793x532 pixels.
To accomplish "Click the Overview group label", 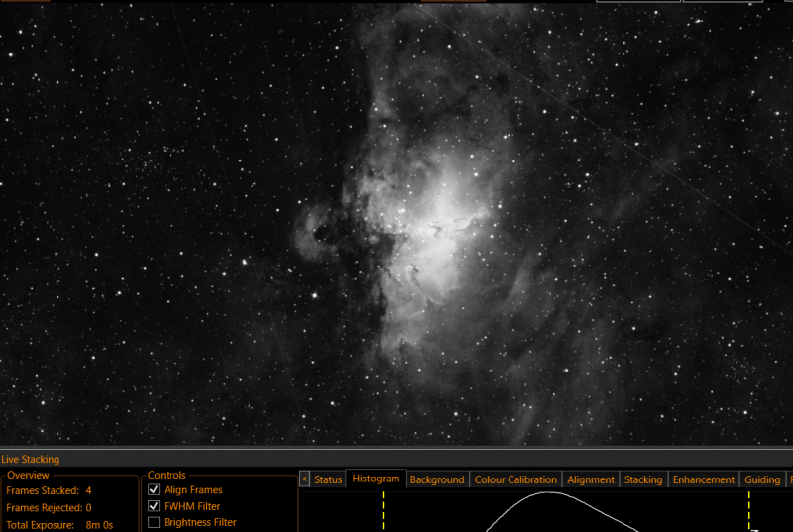I will click(x=28, y=475).
